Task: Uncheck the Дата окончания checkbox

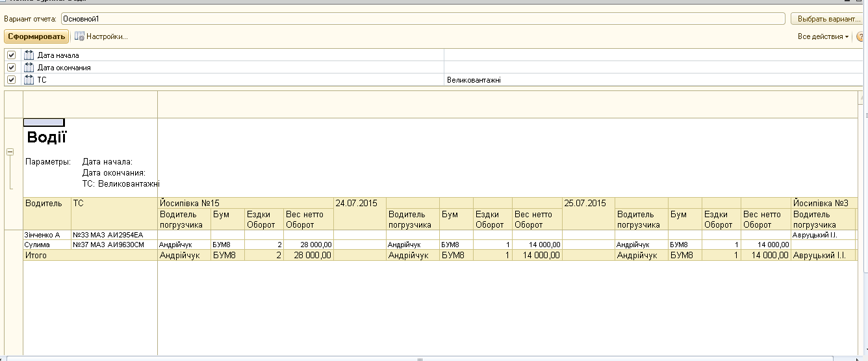Action: tap(11, 68)
